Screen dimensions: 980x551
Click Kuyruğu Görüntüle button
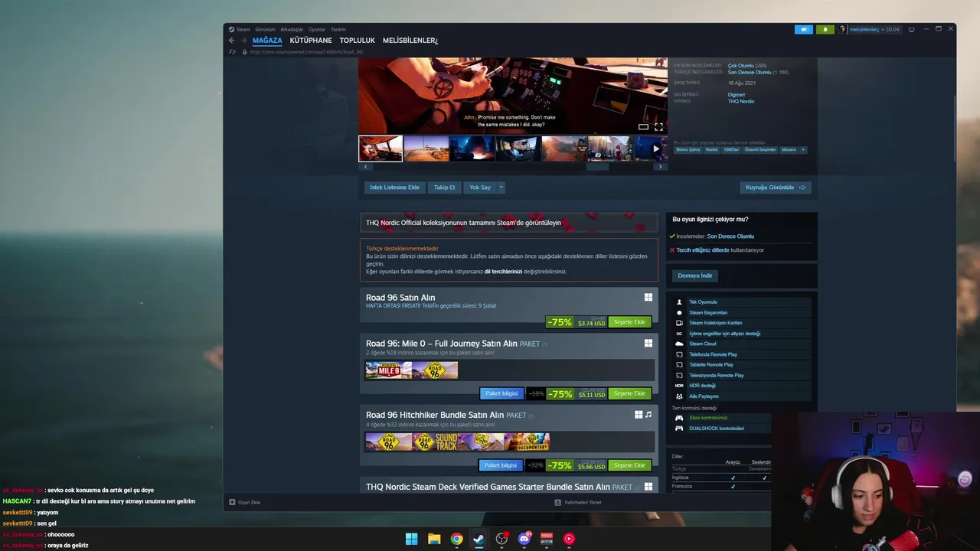(x=776, y=187)
